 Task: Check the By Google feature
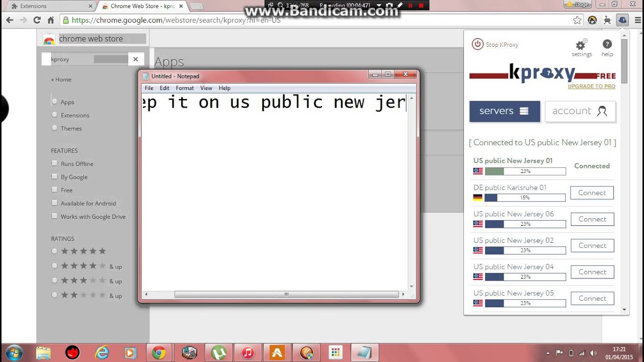(54, 176)
